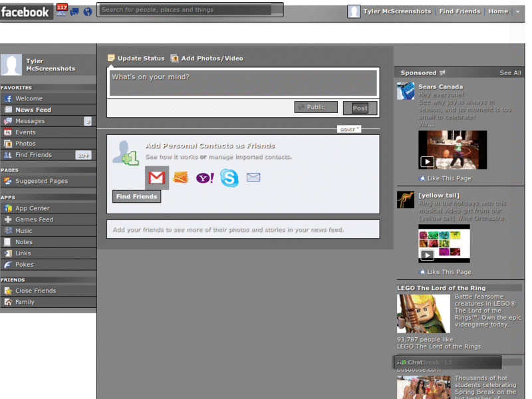The height and width of the screenshot is (399, 532).
Task: Open the globe notifications icon
Action: point(88,12)
